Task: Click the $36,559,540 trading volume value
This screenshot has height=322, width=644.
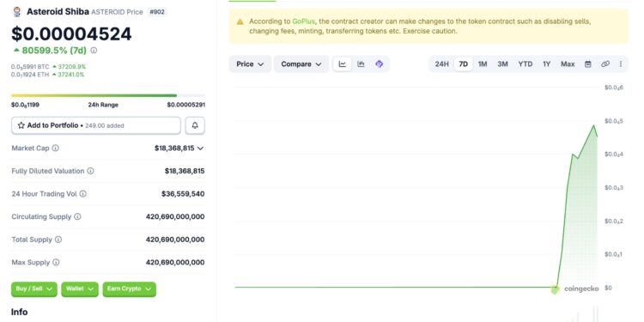Action: tap(183, 194)
